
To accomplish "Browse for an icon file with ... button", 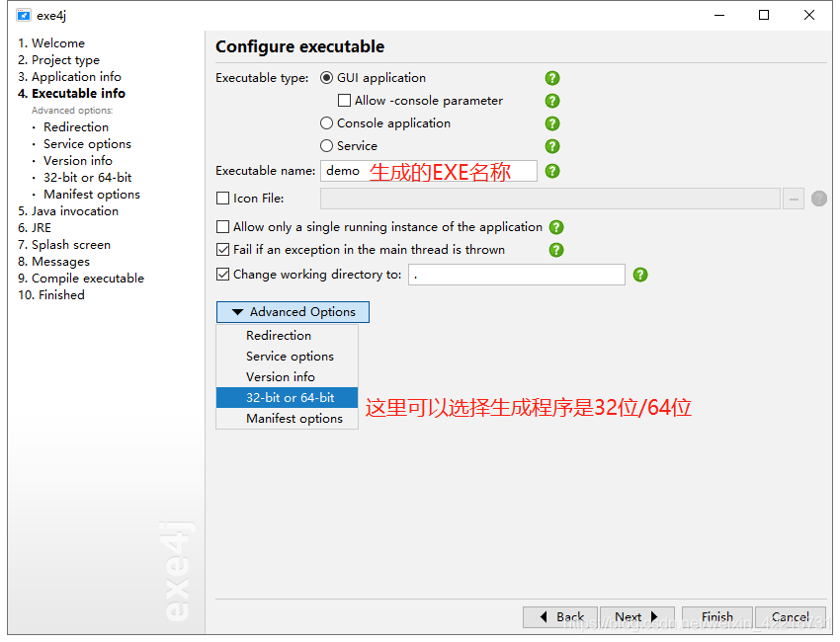I will tap(794, 199).
